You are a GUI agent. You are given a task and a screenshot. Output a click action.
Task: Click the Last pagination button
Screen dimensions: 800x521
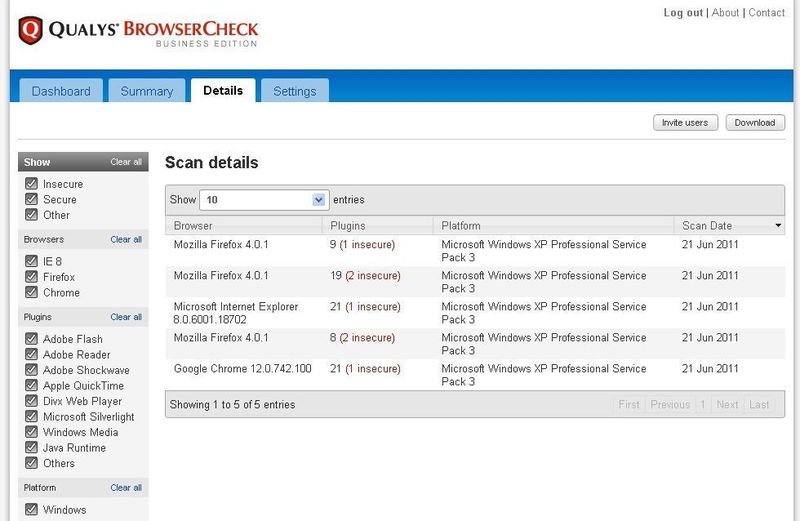[759, 405]
